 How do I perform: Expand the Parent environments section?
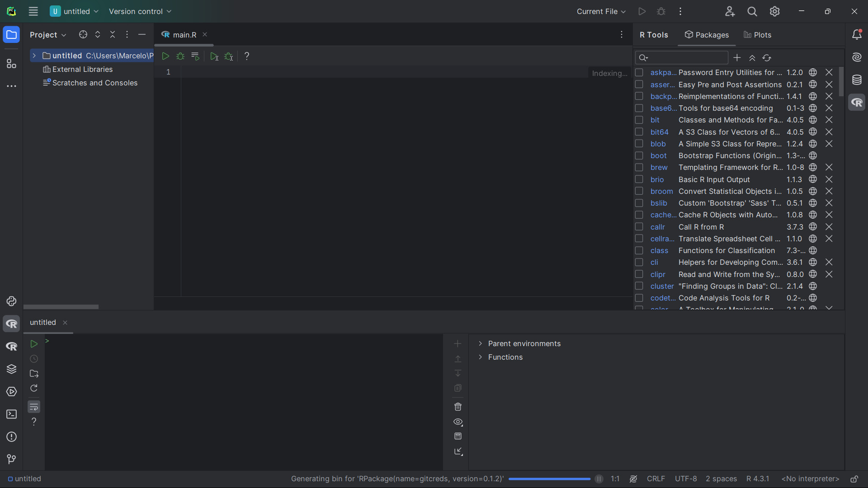click(481, 343)
